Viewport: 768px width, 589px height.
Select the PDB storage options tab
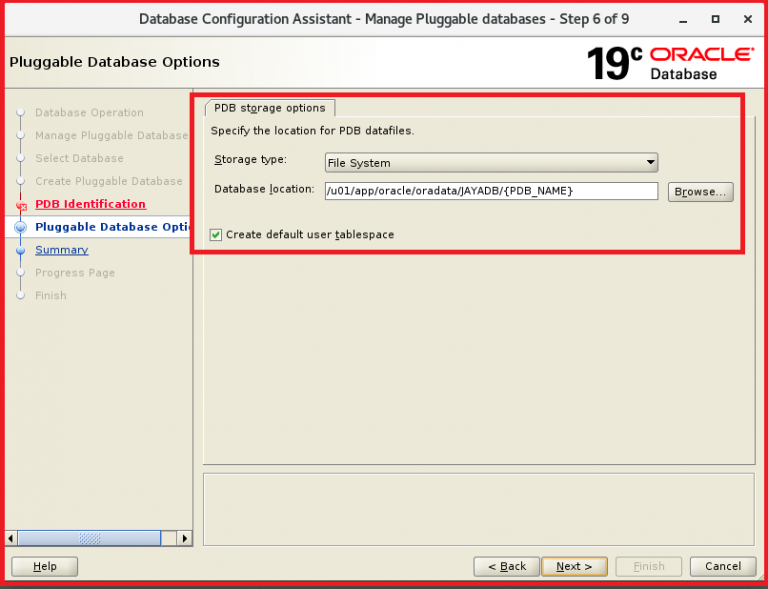[x=270, y=108]
